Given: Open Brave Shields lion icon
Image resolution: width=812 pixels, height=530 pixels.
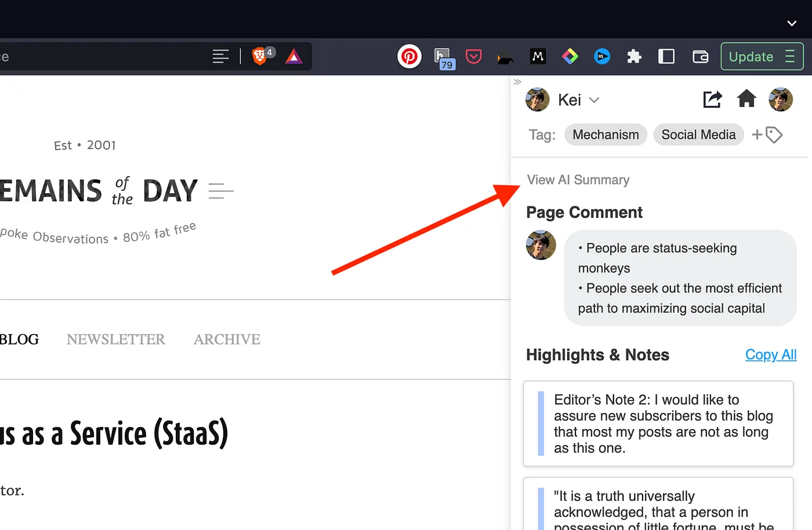Looking at the screenshot, I should coord(260,56).
